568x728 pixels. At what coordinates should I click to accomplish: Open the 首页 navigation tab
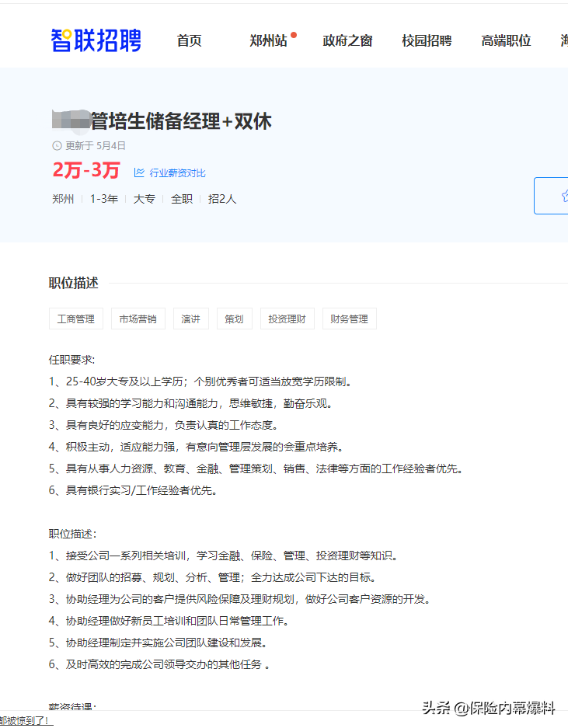189,41
